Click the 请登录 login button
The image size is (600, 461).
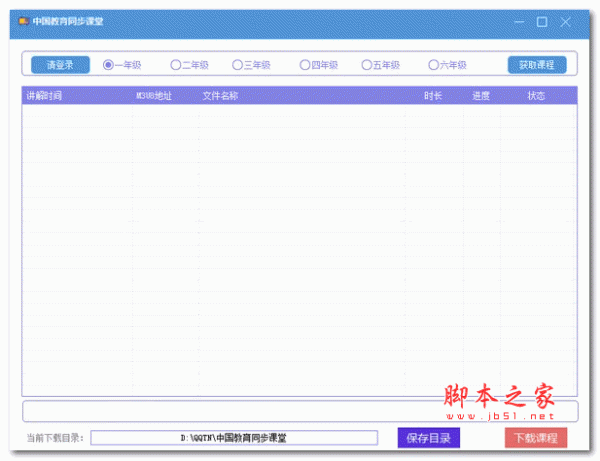click(x=60, y=65)
